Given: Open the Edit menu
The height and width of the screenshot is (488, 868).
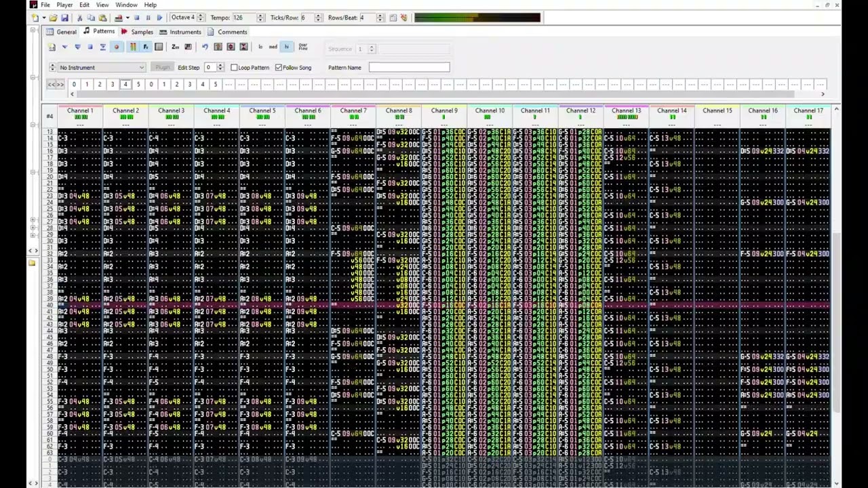Looking at the screenshot, I should pyautogui.click(x=84, y=5).
